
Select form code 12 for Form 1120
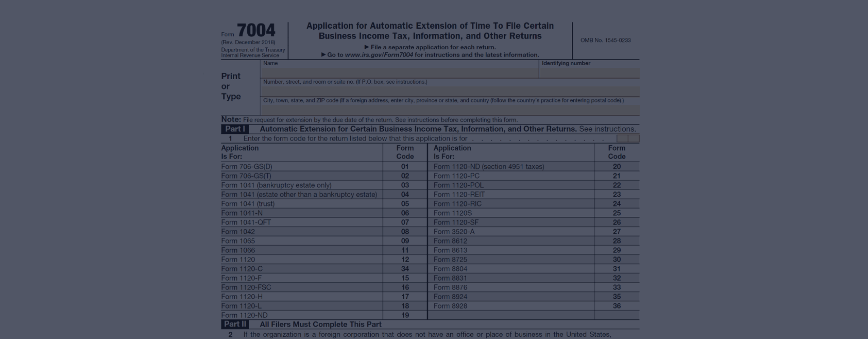pyautogui.click(x=405, y=259)
